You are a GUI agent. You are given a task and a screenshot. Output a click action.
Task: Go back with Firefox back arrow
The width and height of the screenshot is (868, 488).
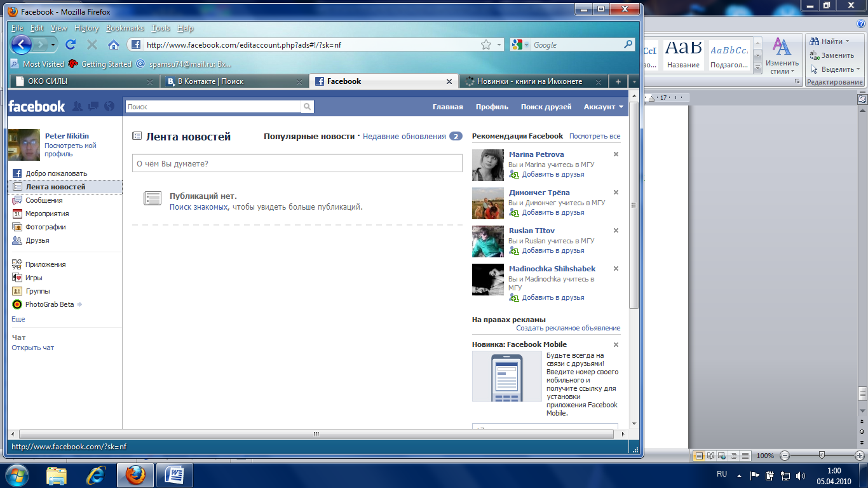[x=21, y=44]
